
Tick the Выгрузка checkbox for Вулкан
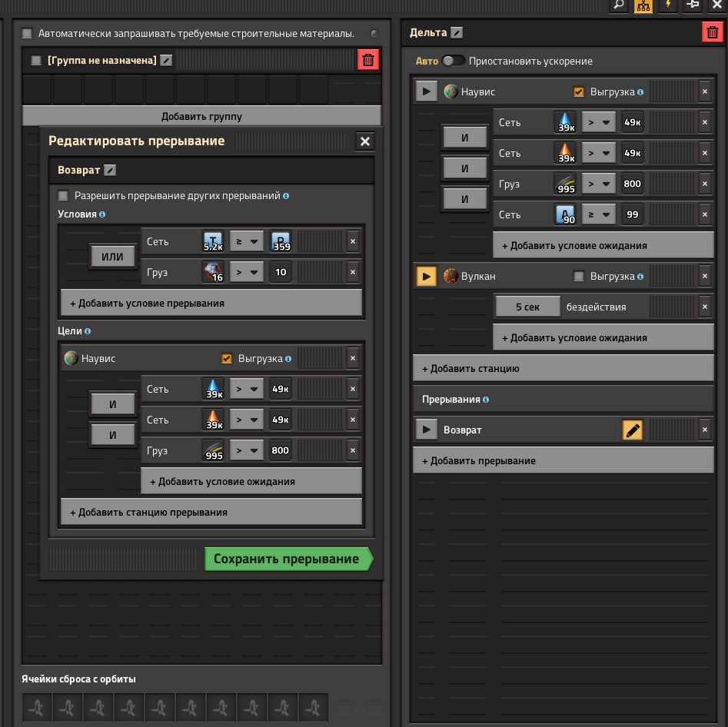579,276
